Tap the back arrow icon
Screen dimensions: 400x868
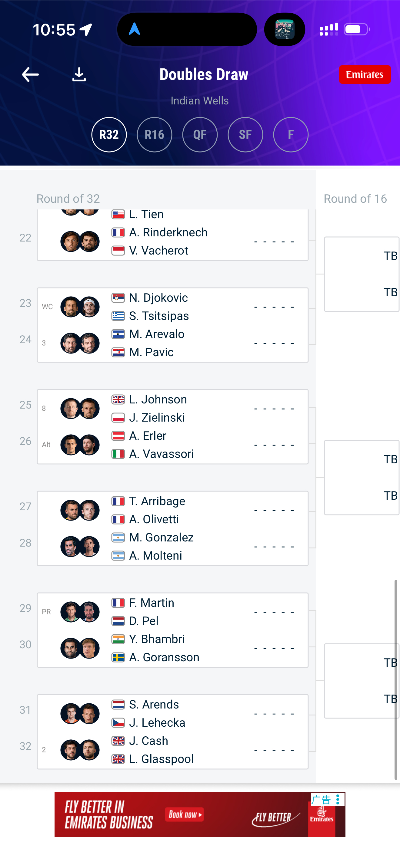click(x=30, y=74)
